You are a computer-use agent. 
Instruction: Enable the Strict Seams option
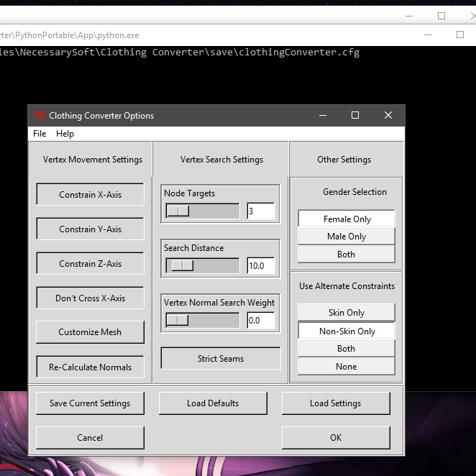(220, 359)
